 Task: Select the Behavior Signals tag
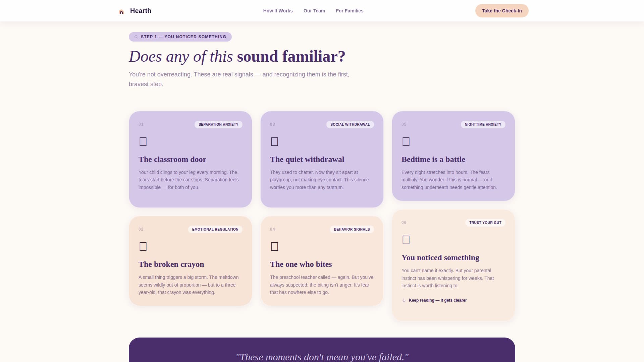point(352,229)
